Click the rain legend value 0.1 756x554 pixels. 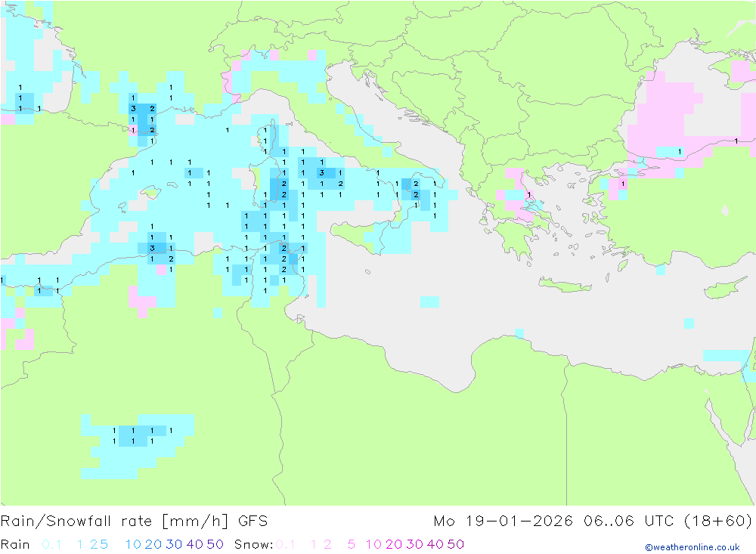point(51,544)
